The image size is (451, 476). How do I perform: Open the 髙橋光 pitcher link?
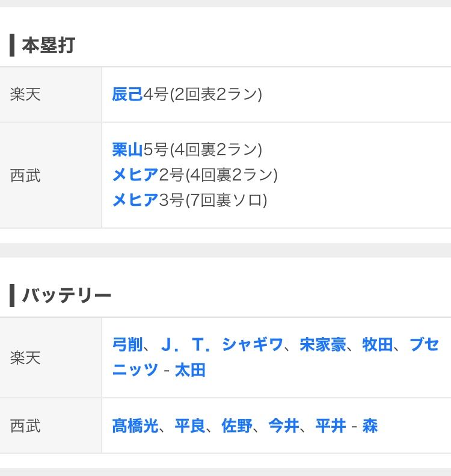click(x=135, y=426)
